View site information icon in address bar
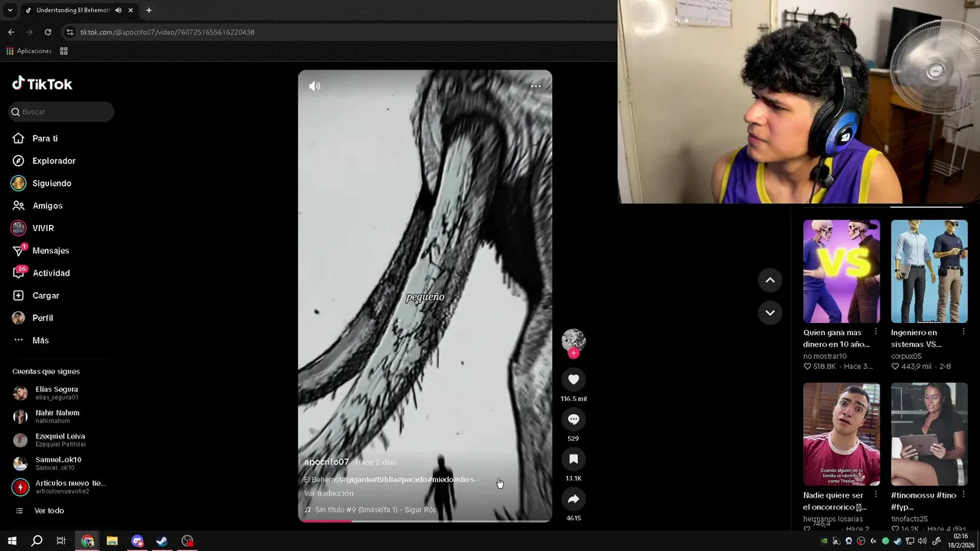980x551 pixels. (x=70, y=32)
